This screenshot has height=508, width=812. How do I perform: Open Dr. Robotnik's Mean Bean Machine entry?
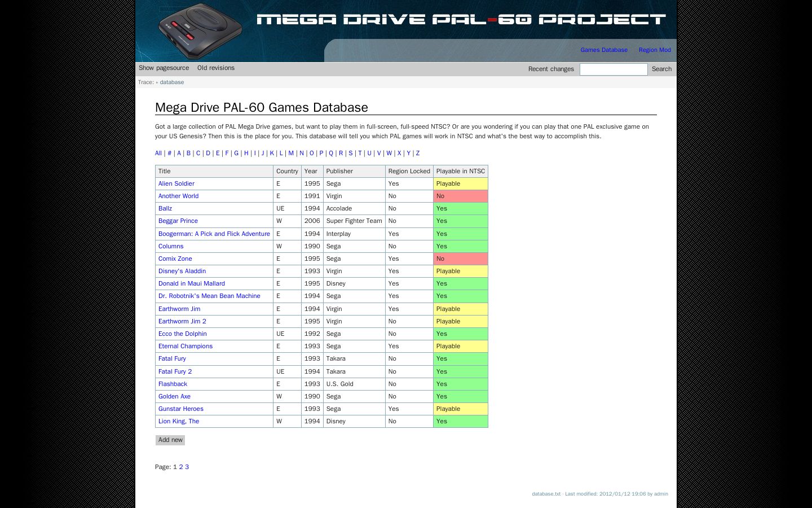tap(209, 296)
